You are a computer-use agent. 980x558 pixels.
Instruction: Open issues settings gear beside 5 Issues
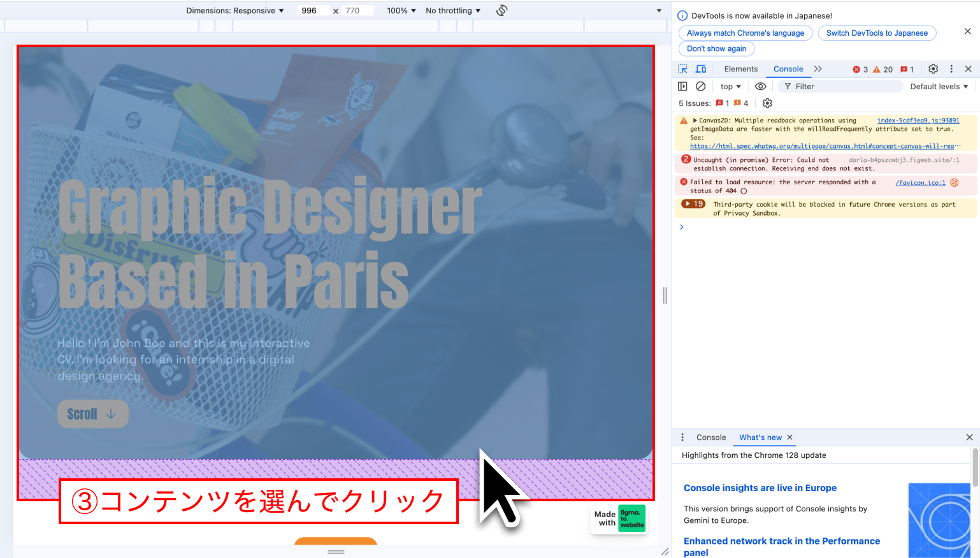click(767, 103)
